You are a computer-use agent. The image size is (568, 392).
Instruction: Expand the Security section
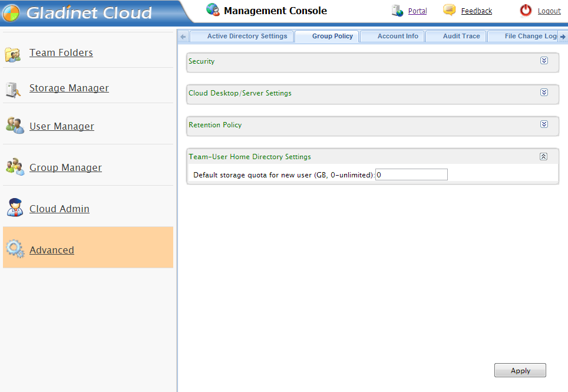(544, 61)
